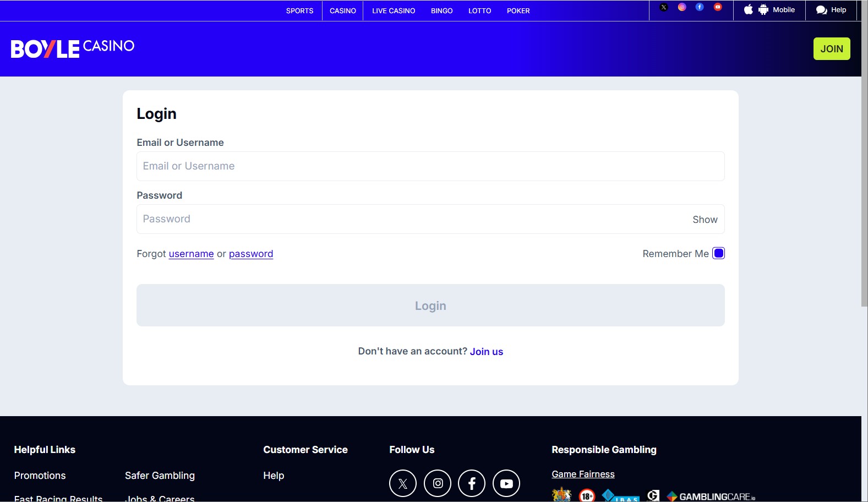Click the Customer Service footer heading

point(305,450)
